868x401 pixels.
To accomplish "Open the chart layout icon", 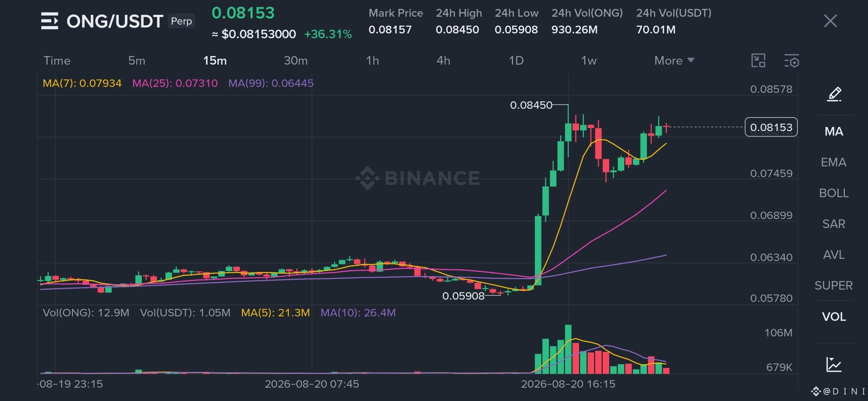I will [x=758, y=61].
